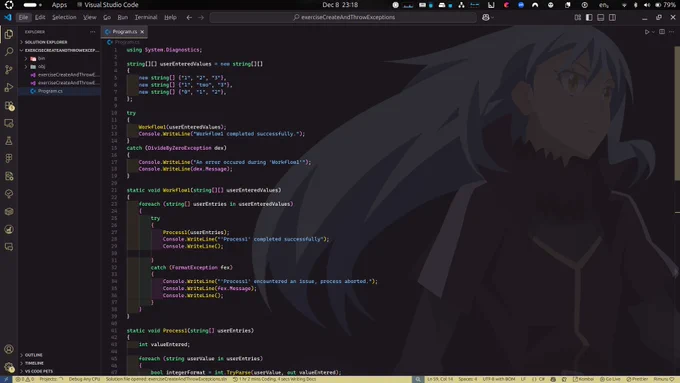The image size is (680, 383).
Task: Open the File menu
Action: (x=23, y=17)
